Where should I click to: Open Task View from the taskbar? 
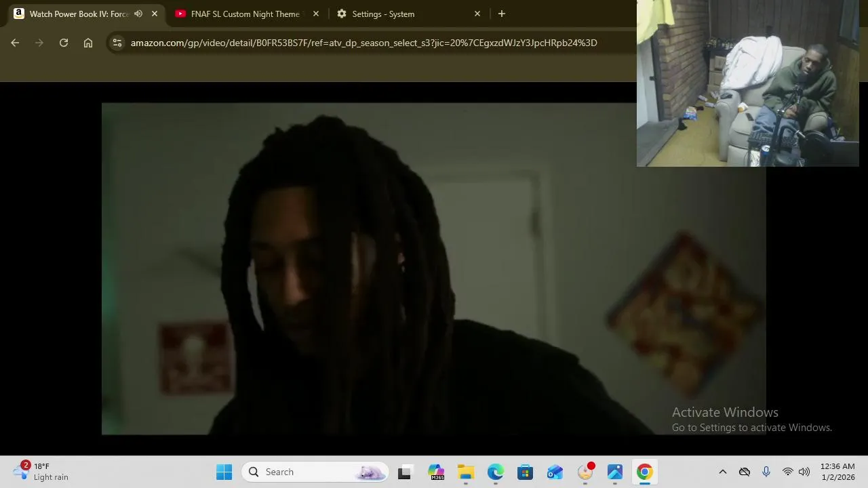click(x=404, y=472)
